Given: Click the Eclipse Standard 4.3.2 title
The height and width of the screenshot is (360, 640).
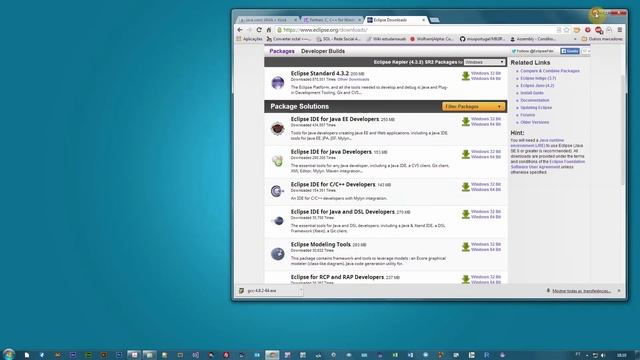Looking at the screenshot, I should coord(320,73).
